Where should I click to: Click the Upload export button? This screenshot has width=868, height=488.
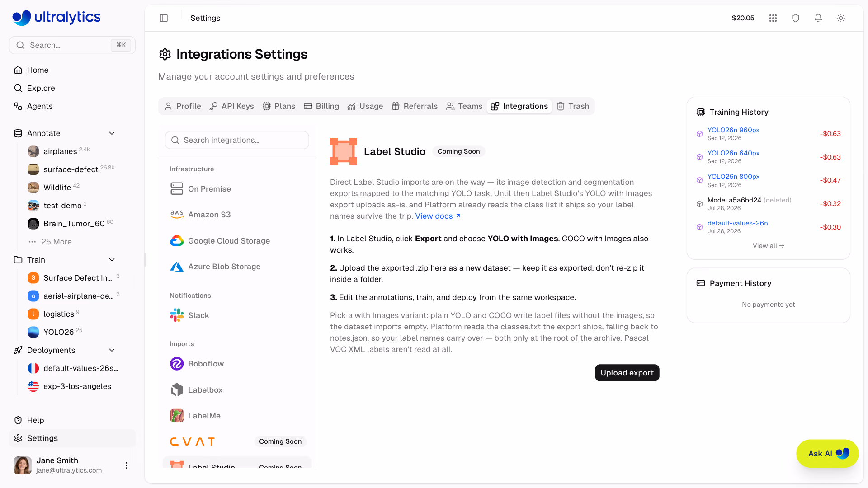pos(627,373)
